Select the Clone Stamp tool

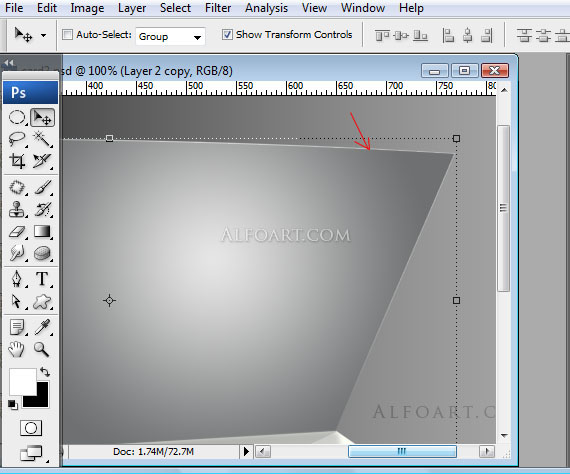coord(17,210)
